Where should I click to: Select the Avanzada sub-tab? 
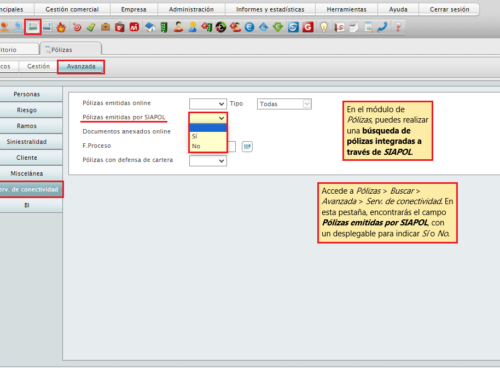pyautogui.click(x=81, y=67)
